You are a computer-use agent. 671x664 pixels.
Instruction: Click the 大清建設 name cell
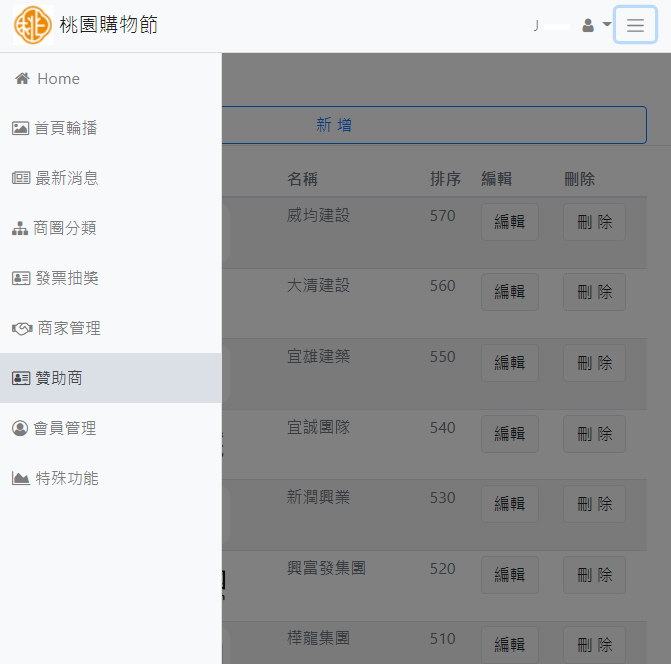(318, 286)
